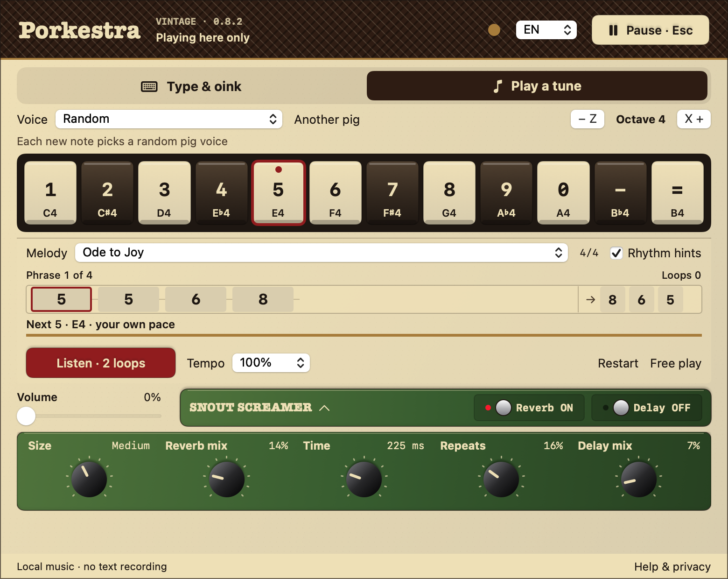The height and width of the screenshot is (579, 728).
Task: Click the second phrase note 5
Action: (x=128, y=299)
